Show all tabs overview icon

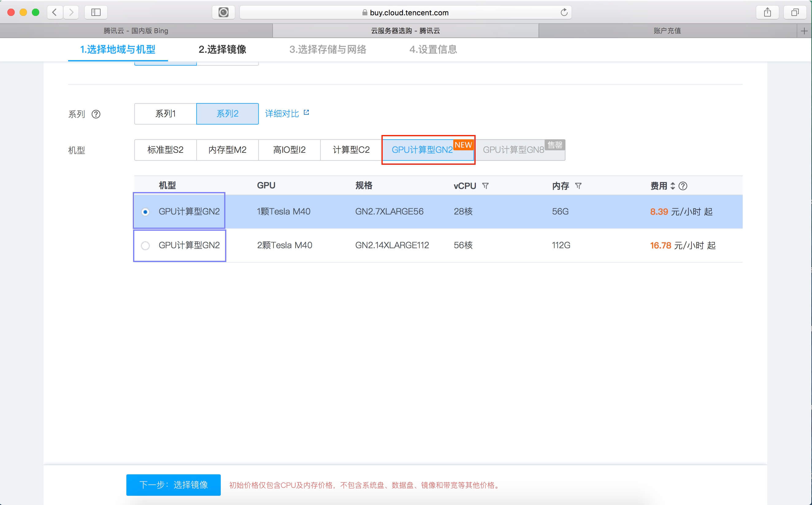pos(795,12)
